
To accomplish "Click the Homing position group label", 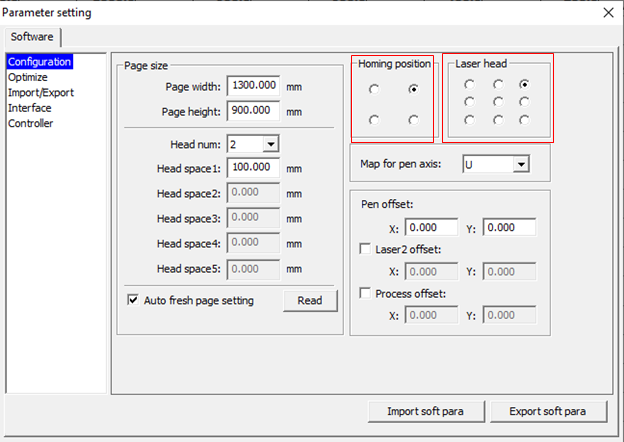I will coord(394,64).
